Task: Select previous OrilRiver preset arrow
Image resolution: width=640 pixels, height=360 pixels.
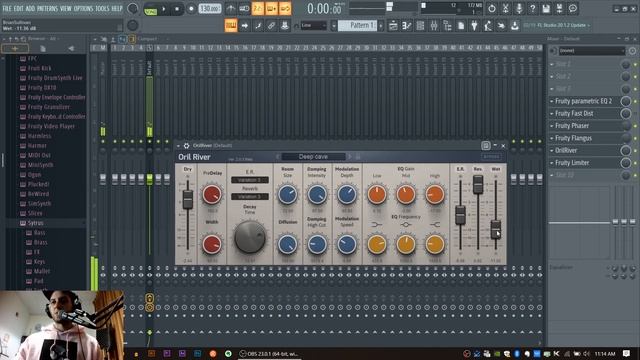Action: click(278, 157)
